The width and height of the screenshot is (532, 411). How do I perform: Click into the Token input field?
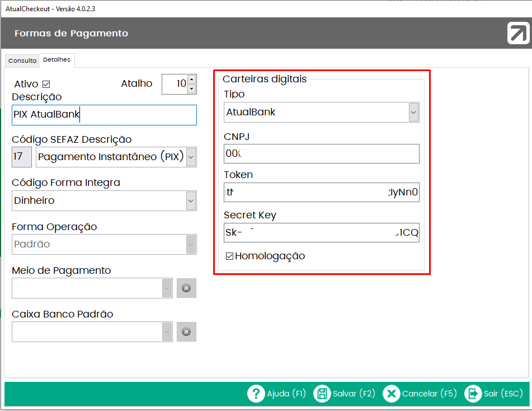click(x=321, y=192)
